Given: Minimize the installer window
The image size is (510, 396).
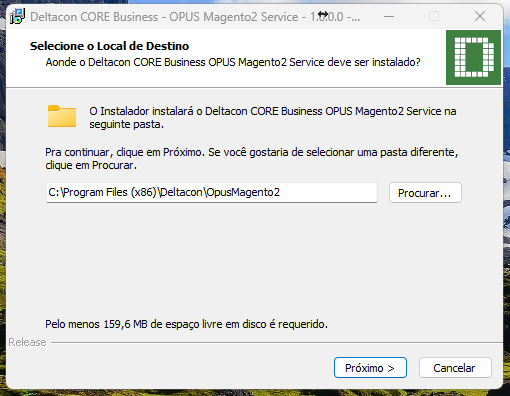Looking at the screenshot, I should click(389, 16).
